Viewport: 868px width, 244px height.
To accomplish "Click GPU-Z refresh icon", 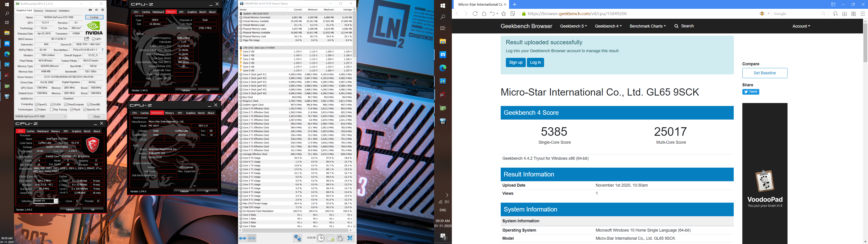I will tap(96, 10).
